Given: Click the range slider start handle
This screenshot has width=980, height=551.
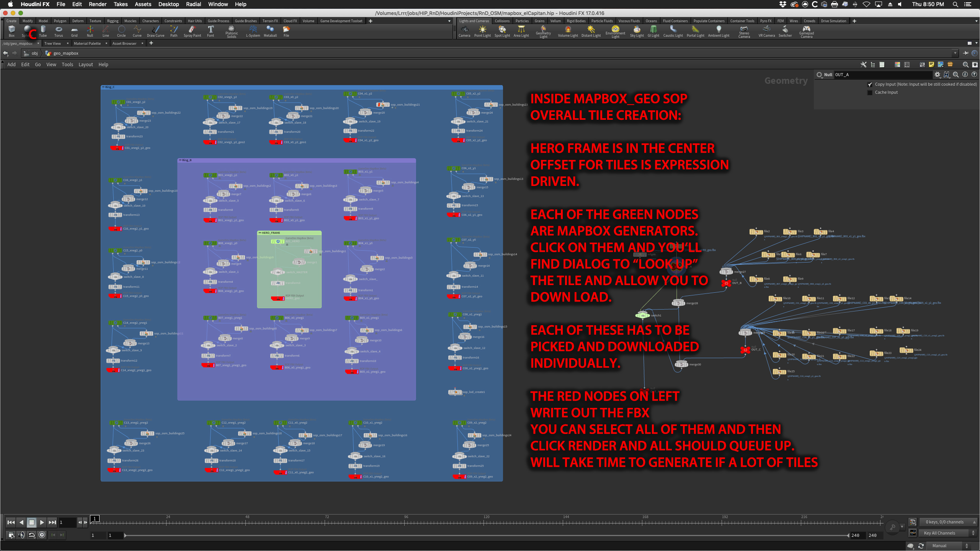Looking at the screenshot, I should (x=125, y=536).
